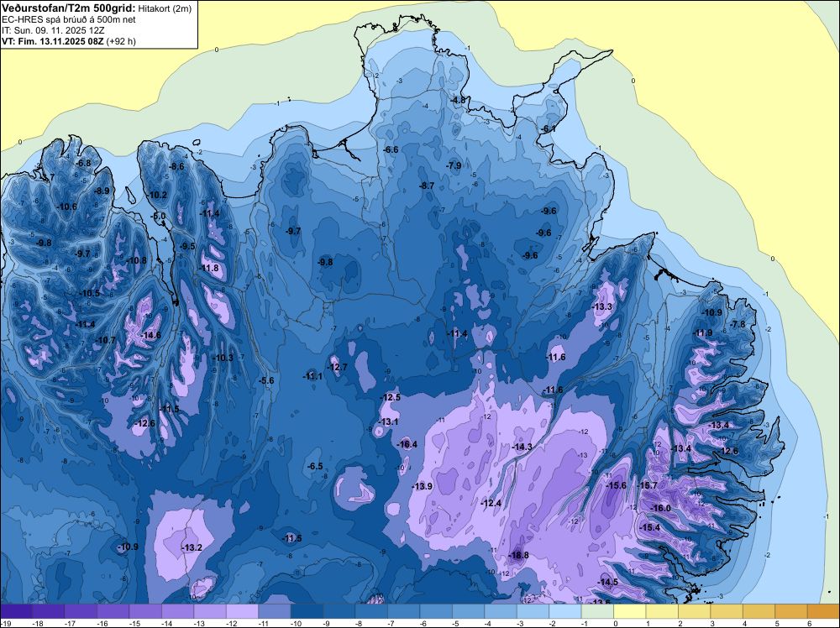Select the light lavender swatch between -12 and -11
This screenshot has width=840, height=628.
coord(242,611)
